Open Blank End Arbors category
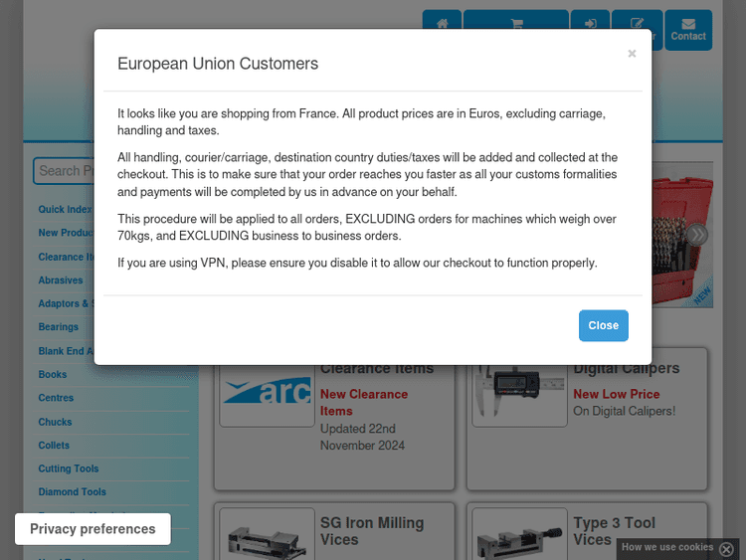 tap(66, 351)
